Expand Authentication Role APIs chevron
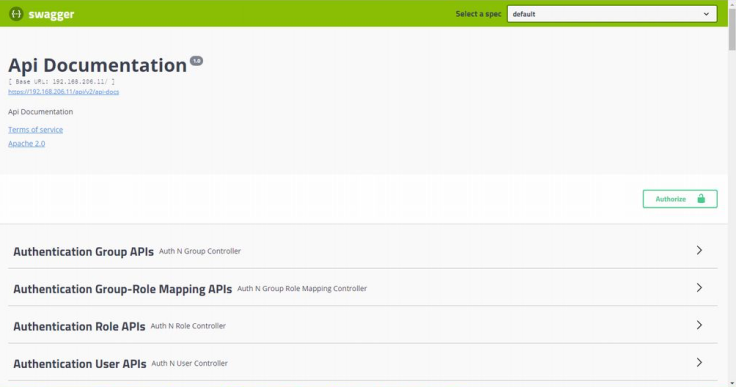The height and width of the screenshot is (387, 736). pyautogui.click(x=699, y=325)
